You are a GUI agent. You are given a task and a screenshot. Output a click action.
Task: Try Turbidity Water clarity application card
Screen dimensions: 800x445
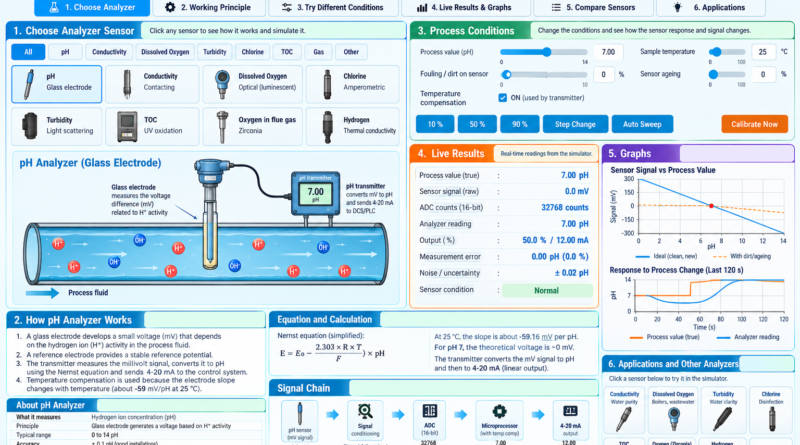point(723,410)
